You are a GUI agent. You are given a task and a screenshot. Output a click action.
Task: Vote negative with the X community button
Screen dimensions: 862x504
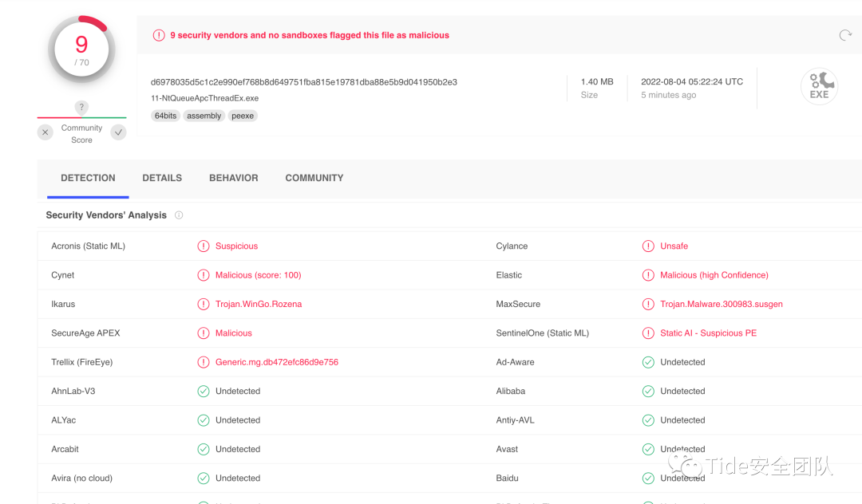tap(45, 132)
